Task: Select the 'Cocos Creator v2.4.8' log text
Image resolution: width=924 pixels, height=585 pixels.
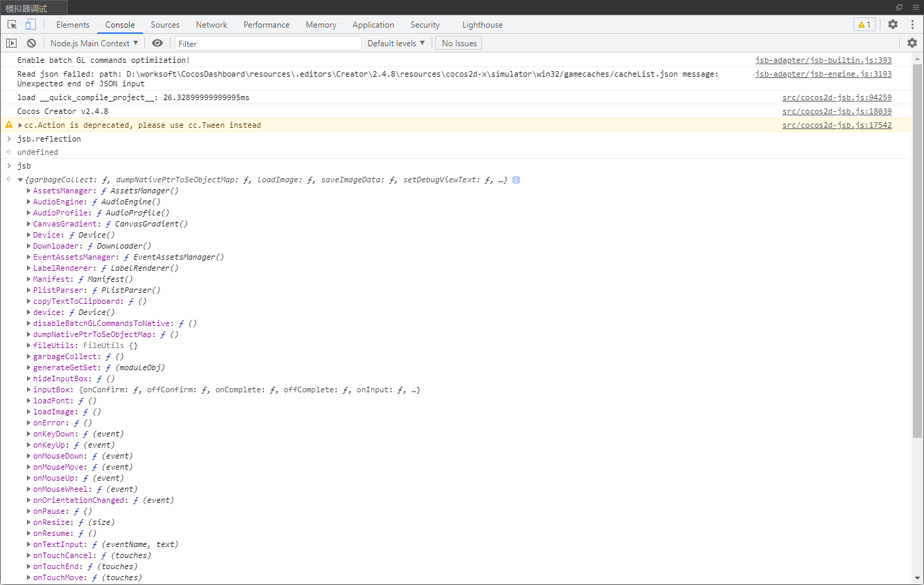Action: pos(63,111)
